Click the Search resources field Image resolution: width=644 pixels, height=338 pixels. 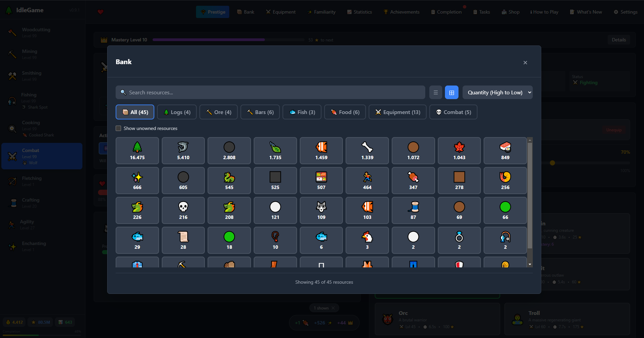270,92
